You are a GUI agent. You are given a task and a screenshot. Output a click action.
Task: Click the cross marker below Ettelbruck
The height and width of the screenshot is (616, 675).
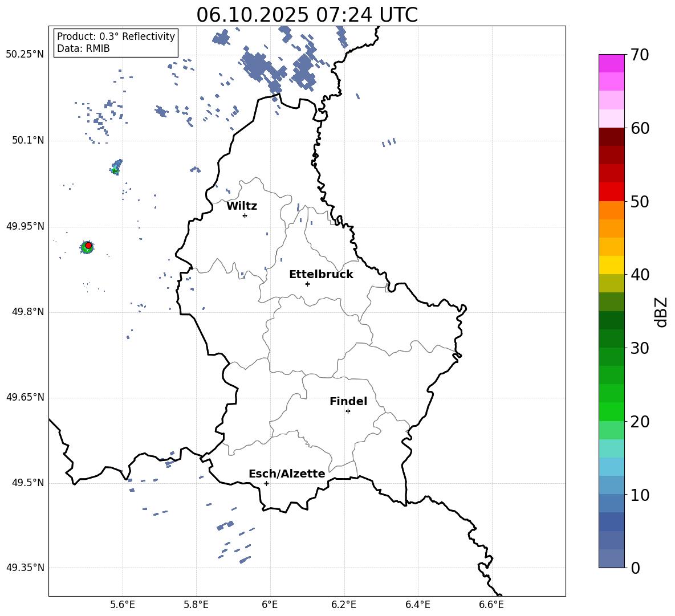(x=307, y=284)
